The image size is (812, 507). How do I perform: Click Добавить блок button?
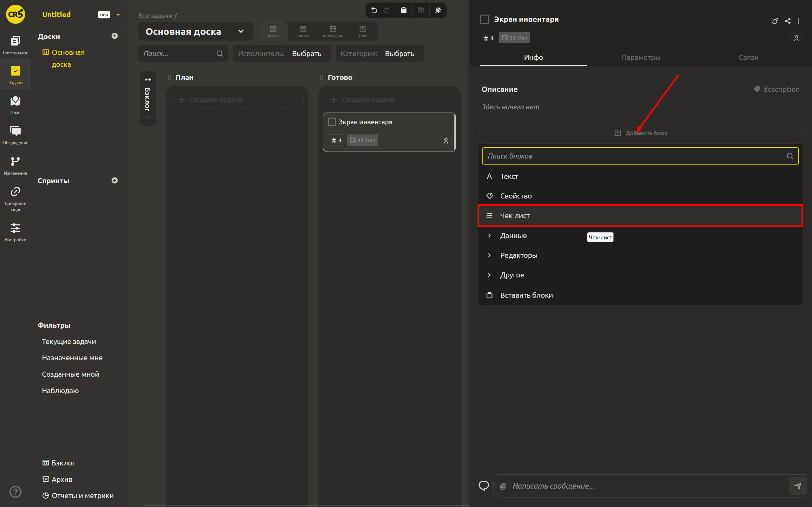coord(640,133)
